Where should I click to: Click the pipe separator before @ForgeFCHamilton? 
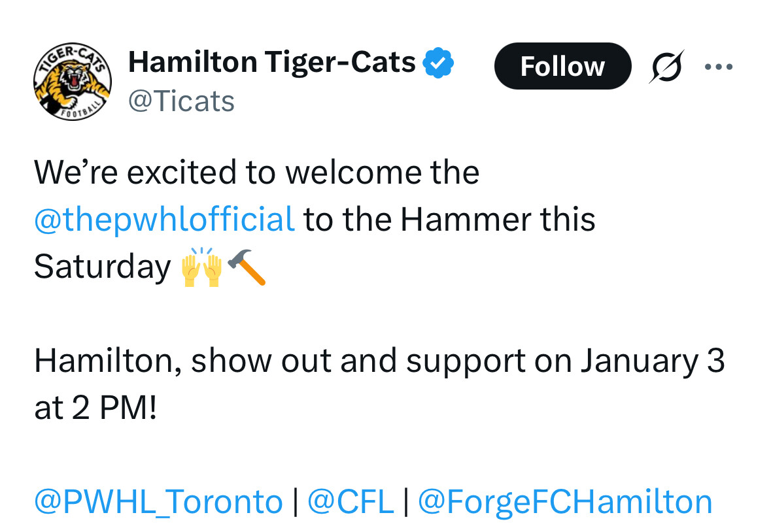coord(405,502)
